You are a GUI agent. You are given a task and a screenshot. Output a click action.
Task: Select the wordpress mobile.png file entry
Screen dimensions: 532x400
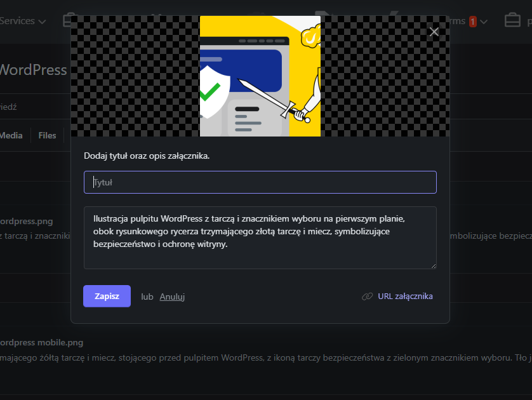pos(41,343)
